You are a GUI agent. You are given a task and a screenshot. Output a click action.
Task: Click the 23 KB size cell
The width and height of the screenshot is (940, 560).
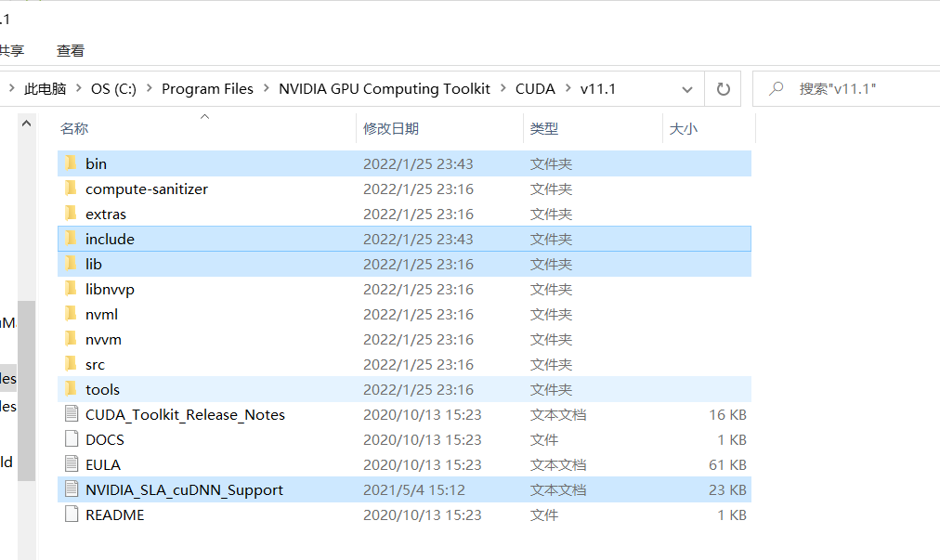pyautogui.click(x=727, y=489)
